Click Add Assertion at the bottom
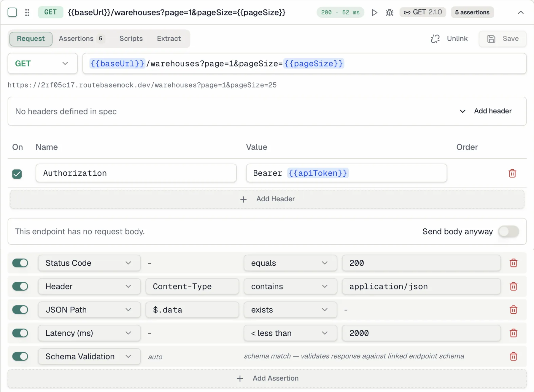 click(267, 379)
